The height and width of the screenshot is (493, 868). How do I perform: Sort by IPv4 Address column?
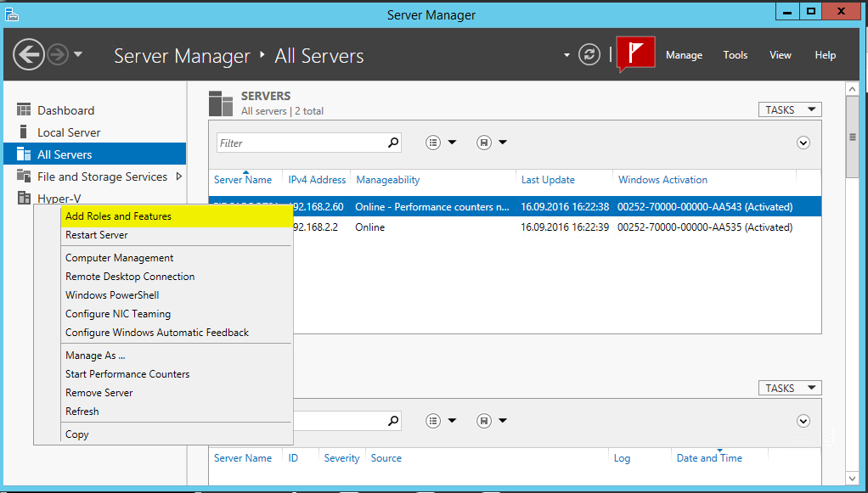(x=317, y=180)
